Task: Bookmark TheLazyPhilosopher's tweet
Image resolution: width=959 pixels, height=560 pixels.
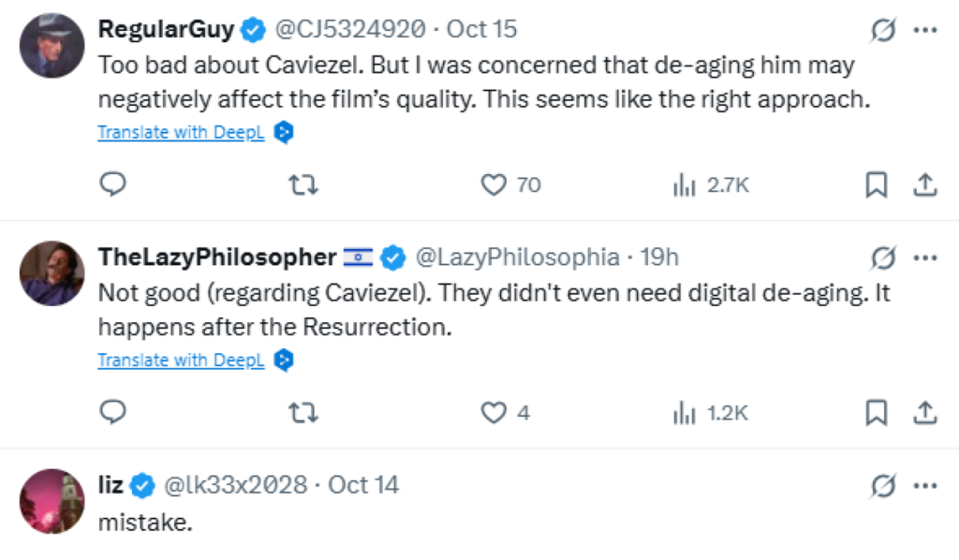Action: (876, 412)
